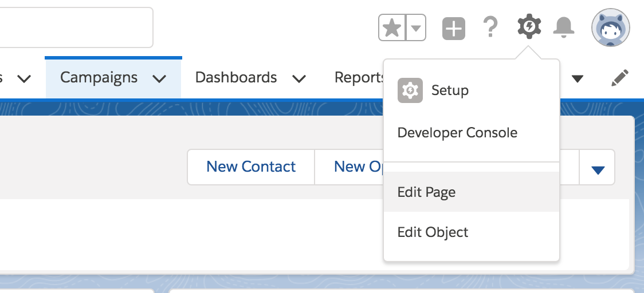
Task: Select Setup from the gear menu
Action: [449, 90]
